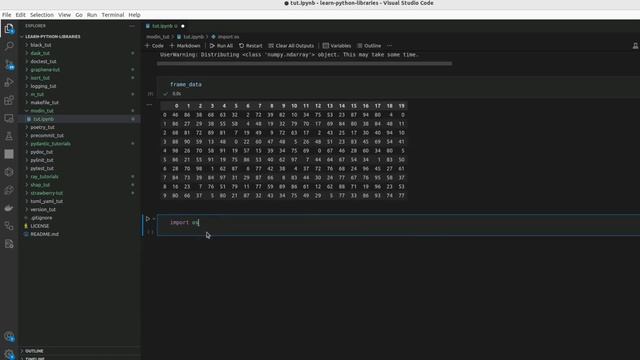Open the File menu

click(7, 15)
